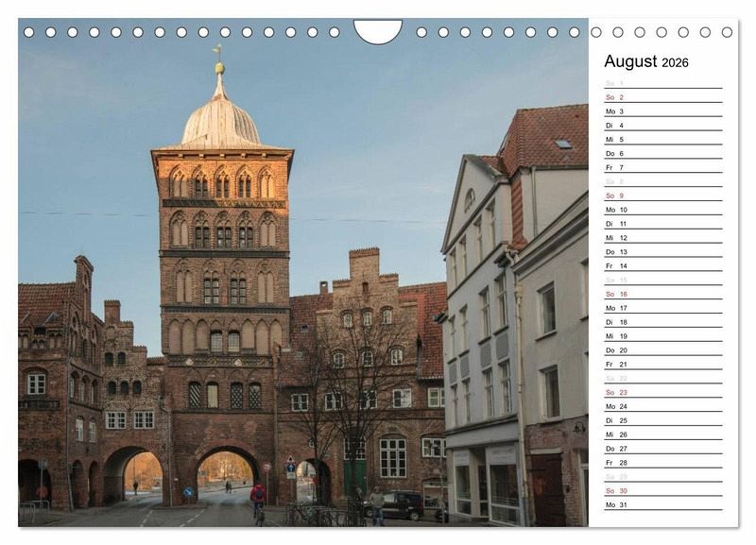This screenshot has height=545, width=756.
Task: Pick the Mi 19 calendar entry
Action: [661, 336]
